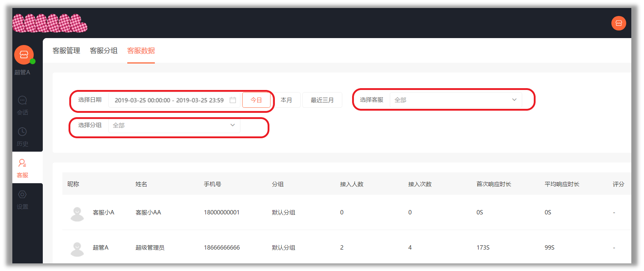The image size is (644, 271).
Task: Switch to the 客服管理 tab
Action: [x=66, y=51]
